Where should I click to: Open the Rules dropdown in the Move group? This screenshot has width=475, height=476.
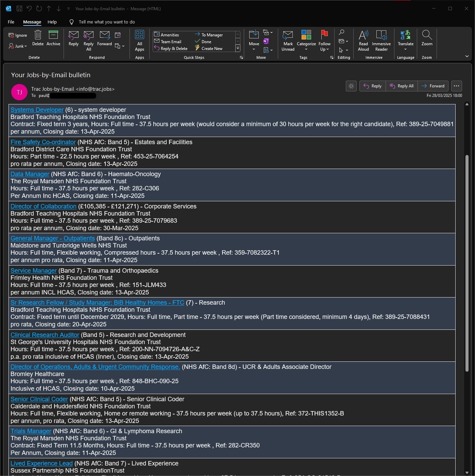[x=268, y=33]
